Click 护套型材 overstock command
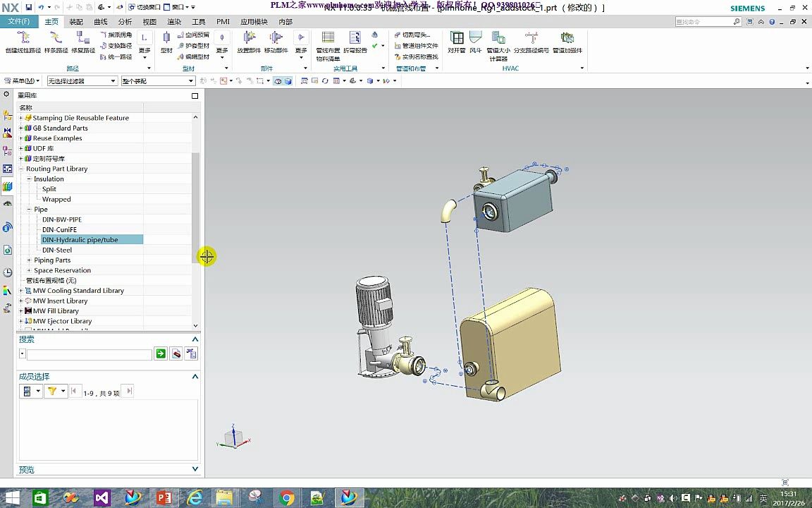Screen dimensions: 812x508 [193, 46]
